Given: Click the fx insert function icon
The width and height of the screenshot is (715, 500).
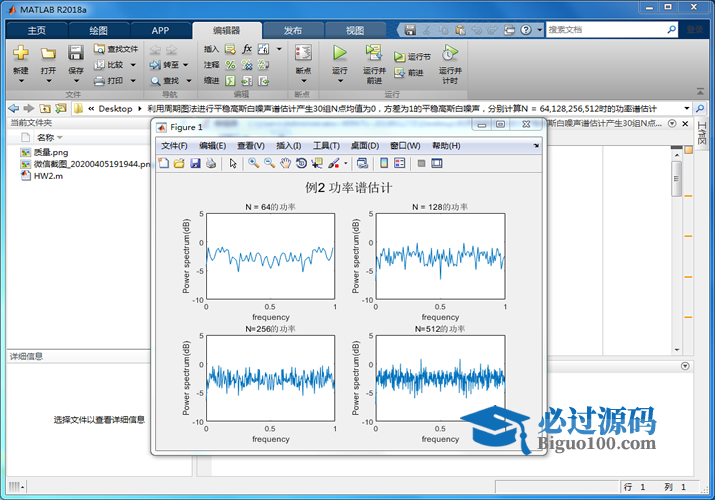Looking at the screenshot, I should click(247, 49).
